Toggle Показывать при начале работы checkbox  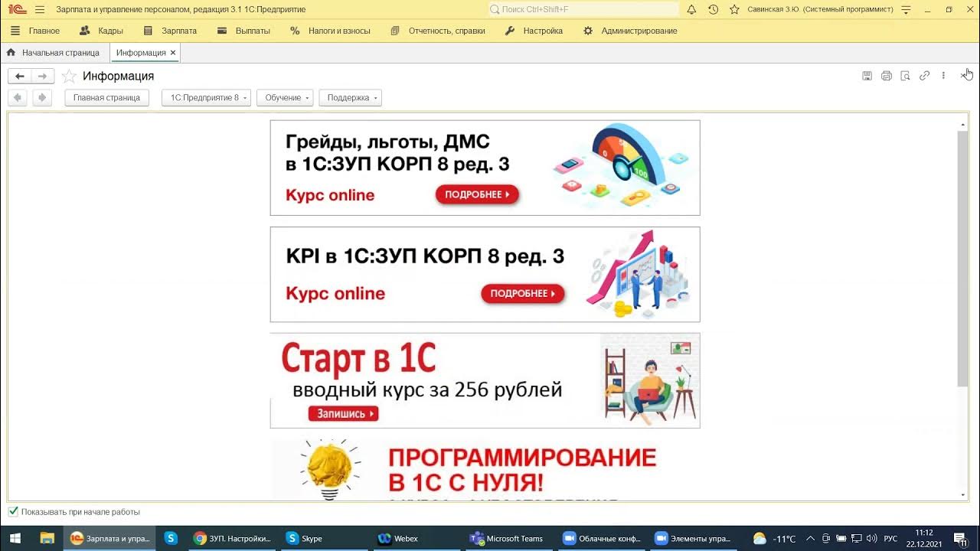pos(13,511)
